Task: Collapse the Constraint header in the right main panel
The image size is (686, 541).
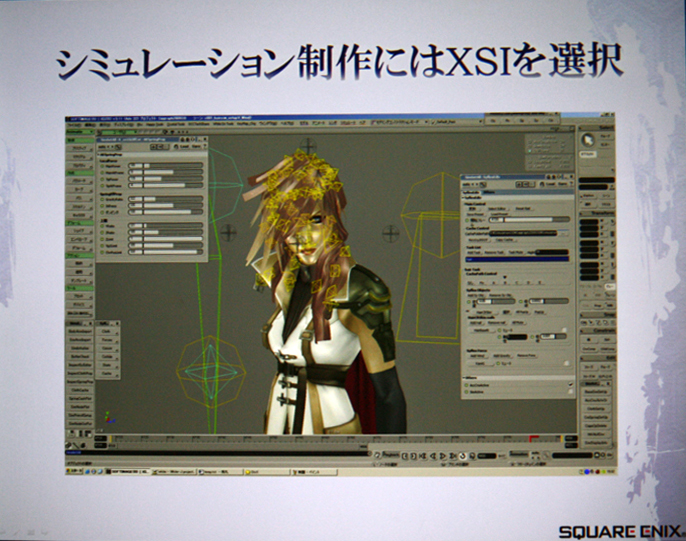Action: tap(597, 330)
